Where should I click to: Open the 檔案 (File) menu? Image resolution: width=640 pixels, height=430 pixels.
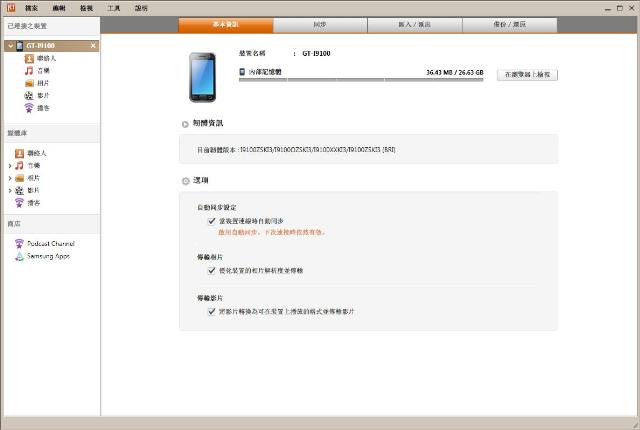click(x=31, y=8)
